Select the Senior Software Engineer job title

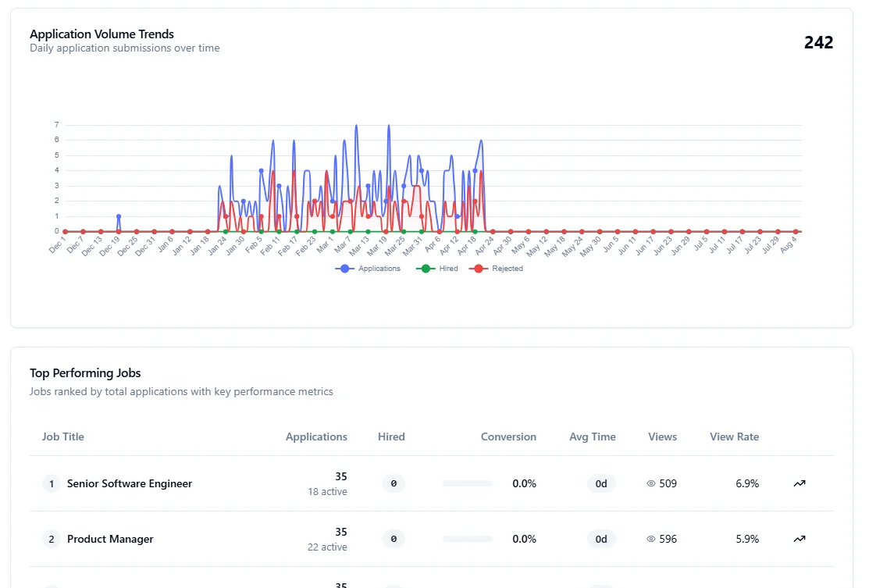pos(130,484)
